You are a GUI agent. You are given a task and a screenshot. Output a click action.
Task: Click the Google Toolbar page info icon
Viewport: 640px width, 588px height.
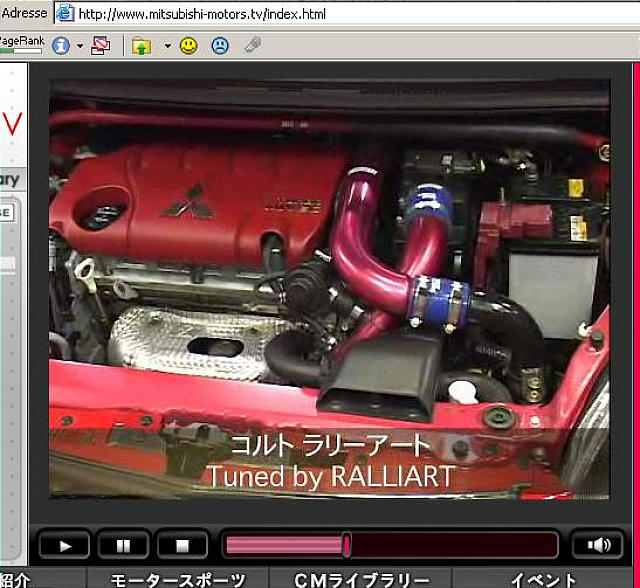61,45
